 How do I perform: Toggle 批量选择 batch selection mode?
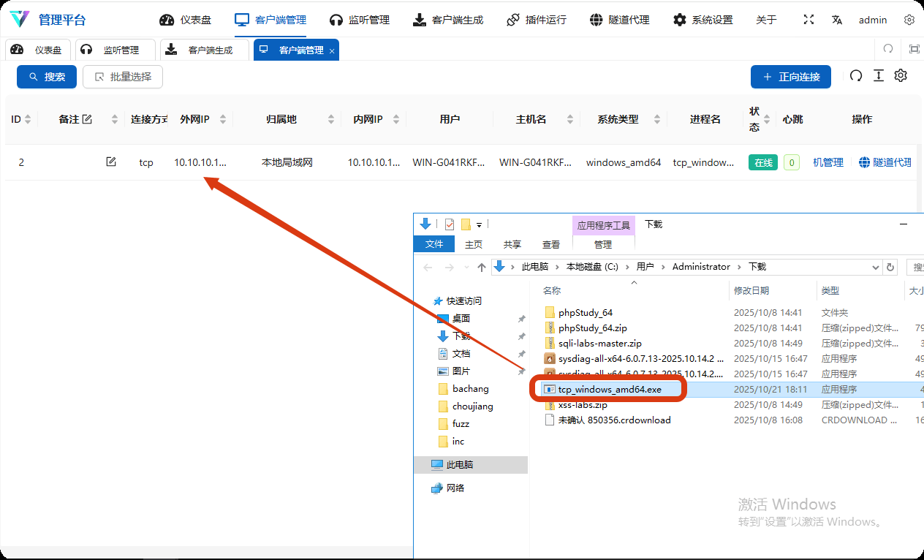[122, 76]
